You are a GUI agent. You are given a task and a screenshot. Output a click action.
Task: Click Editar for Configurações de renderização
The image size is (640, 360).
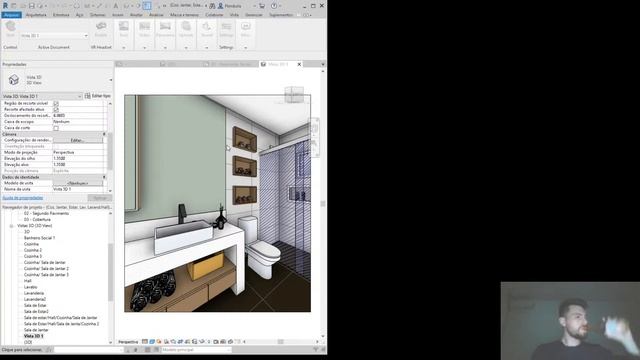click(78, 140)
